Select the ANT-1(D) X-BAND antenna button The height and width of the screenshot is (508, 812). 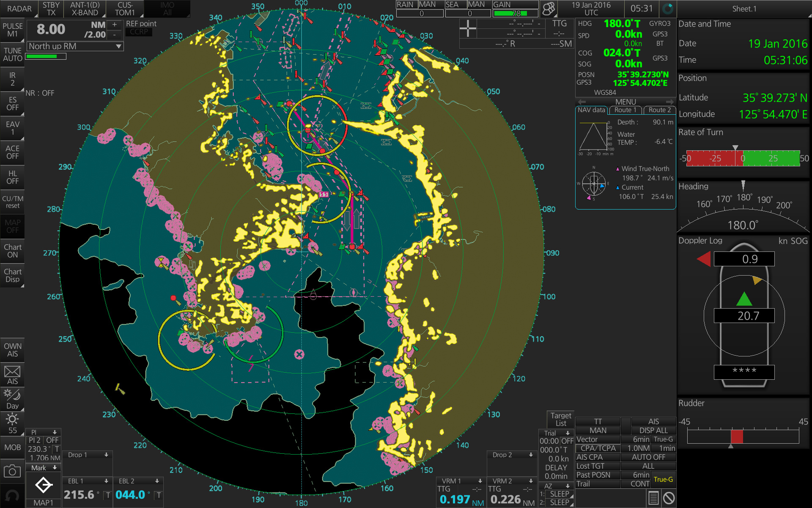(85, 8)
